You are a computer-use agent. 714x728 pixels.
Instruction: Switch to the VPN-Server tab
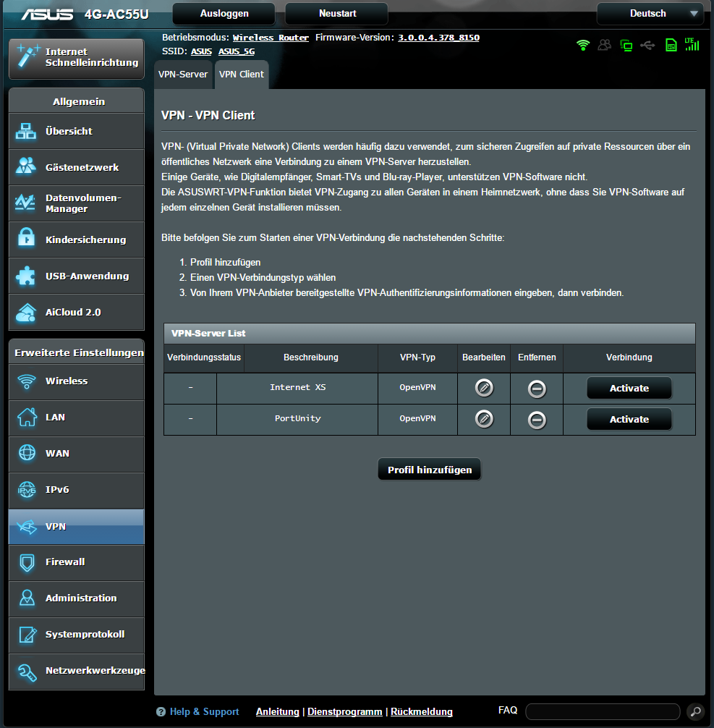pyautogui.click(x=183, y=75)
